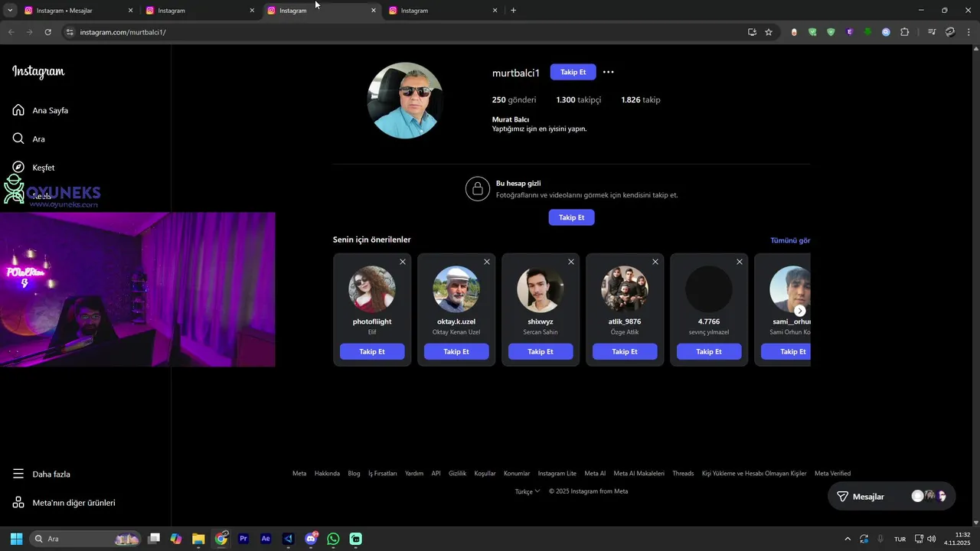Click the 1.826 takip count
The image size is (980, 551).
point(640,99)
